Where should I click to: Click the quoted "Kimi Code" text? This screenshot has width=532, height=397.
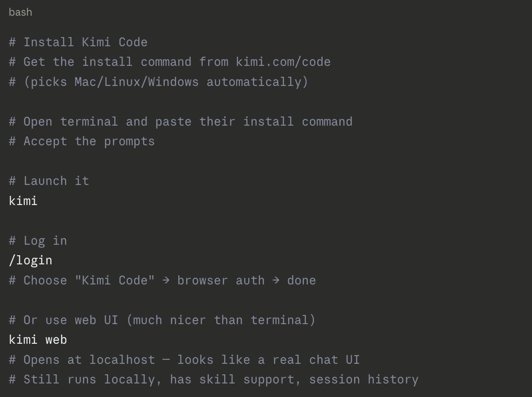[x=115, y=280]
